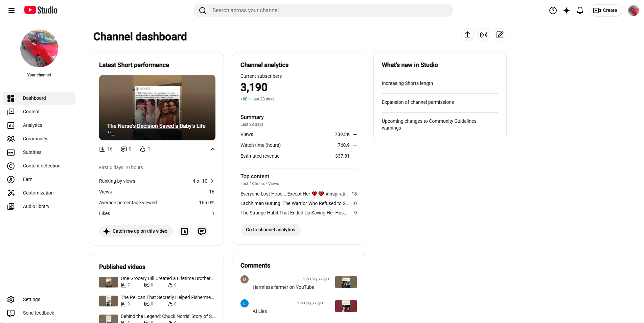Click Catch me up on this video
644x323 pixels.
136,231
